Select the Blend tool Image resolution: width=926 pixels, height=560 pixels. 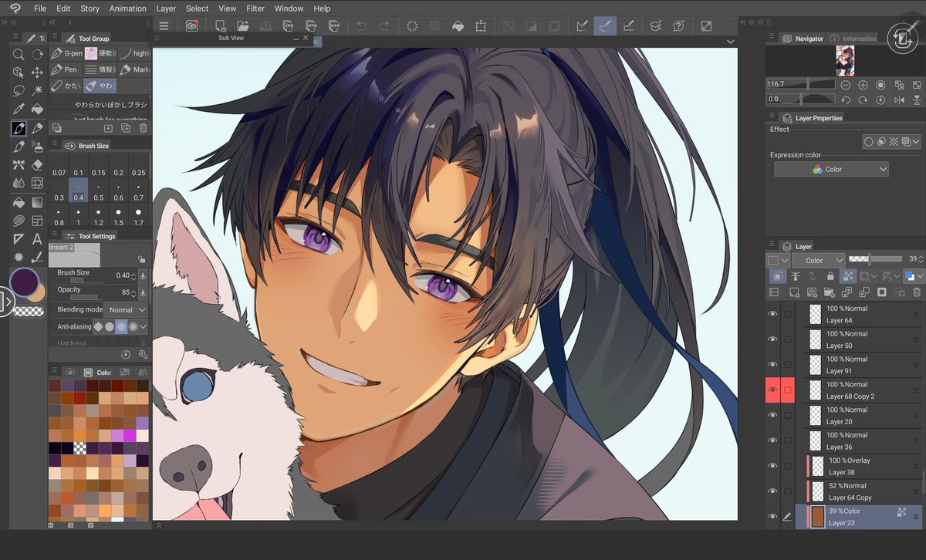tap(19, 184)
